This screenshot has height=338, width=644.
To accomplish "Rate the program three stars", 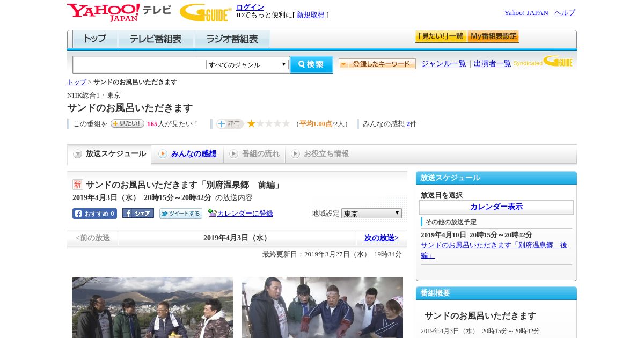I will pyautogui.click(x=268, y=124).
